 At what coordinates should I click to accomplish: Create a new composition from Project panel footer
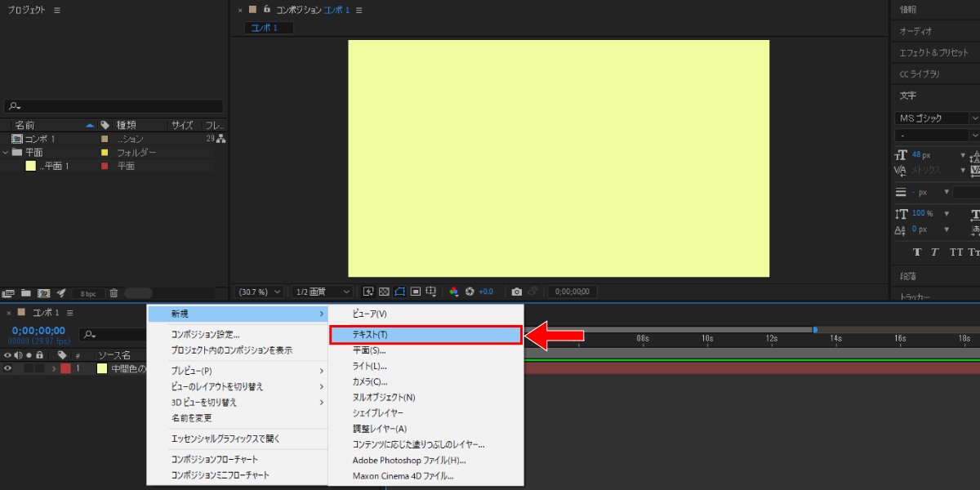pyautogui.click(x=43, y=292)
